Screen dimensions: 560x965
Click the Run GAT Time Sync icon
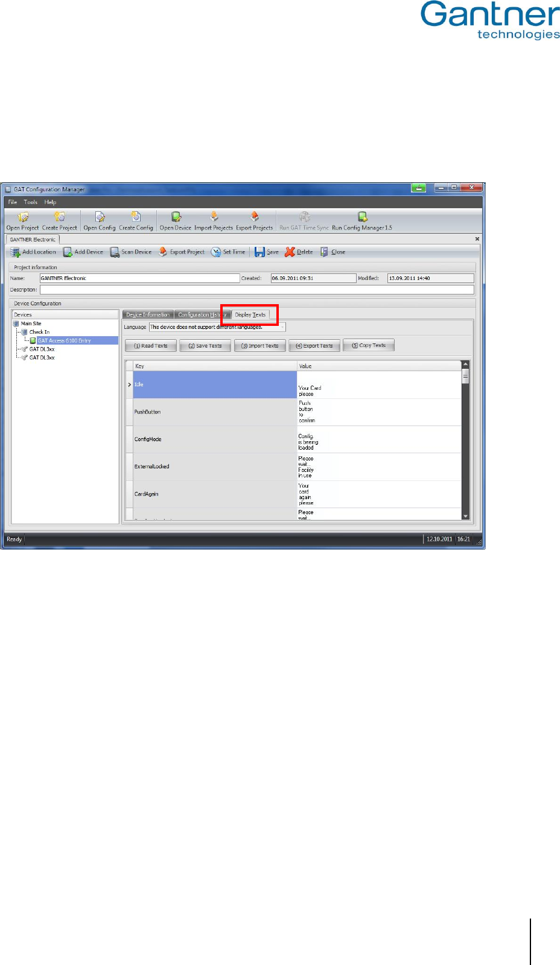pyautogui.click(x=304, y=217)
